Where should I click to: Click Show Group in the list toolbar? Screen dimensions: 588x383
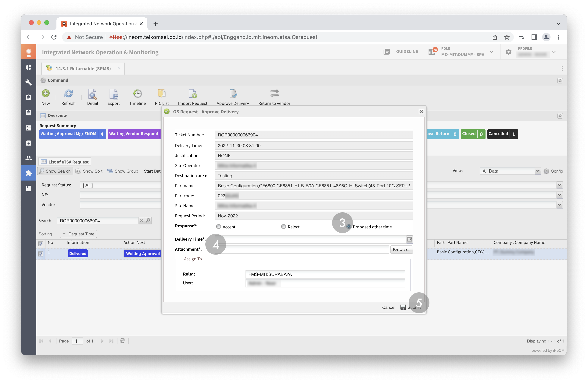123,171
